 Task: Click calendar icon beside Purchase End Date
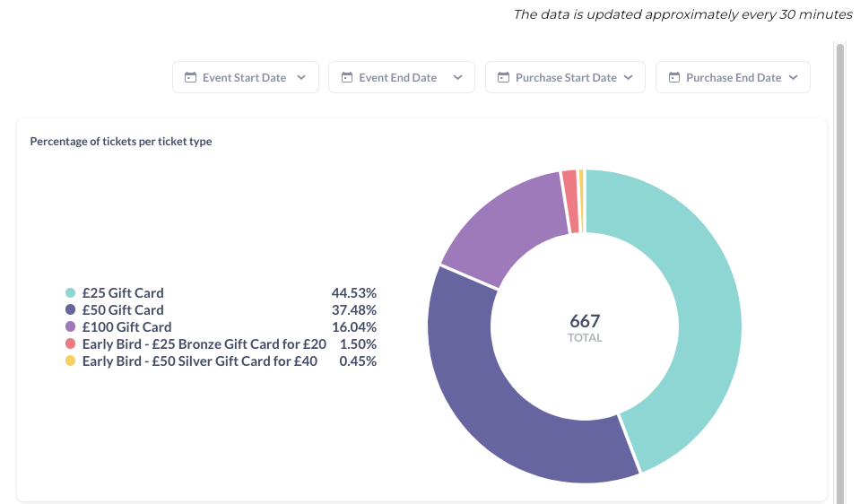[674, 77]
